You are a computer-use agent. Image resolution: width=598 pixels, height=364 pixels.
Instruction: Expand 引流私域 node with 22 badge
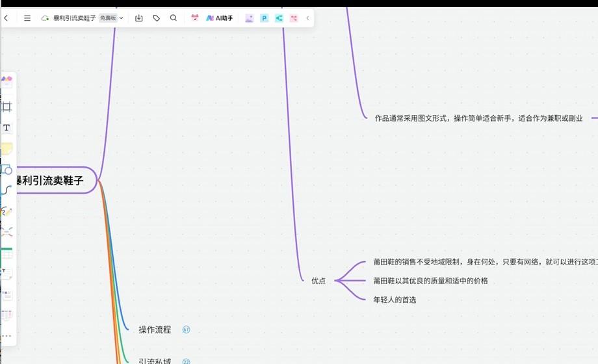tap(186, 361)
